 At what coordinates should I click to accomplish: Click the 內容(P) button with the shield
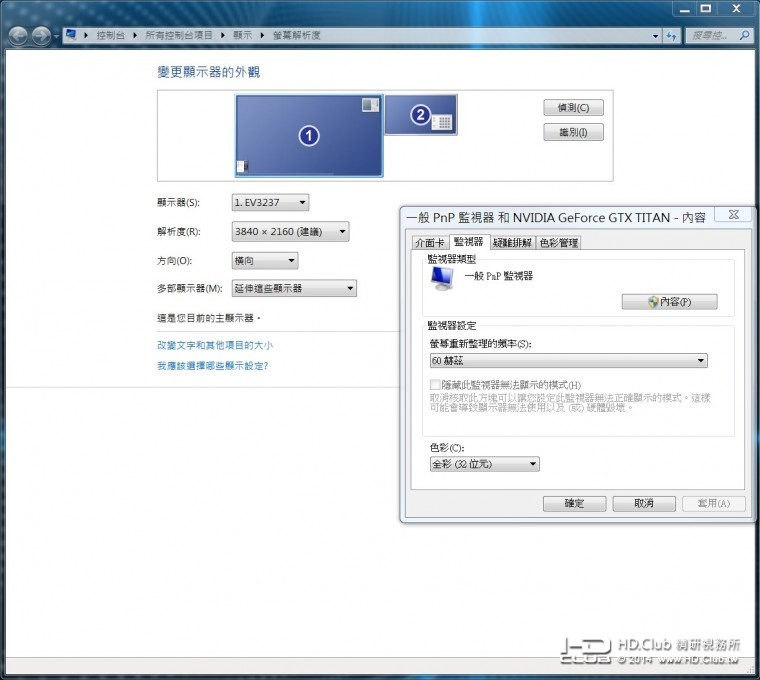(x=669, y=301)
